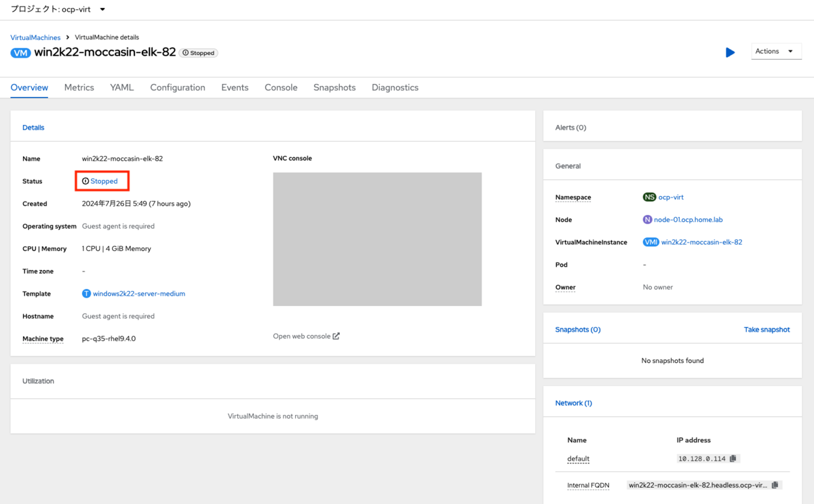814x504 pixels.
Task: Click the VMI badge icon
Action: click(x=651, y=242)
